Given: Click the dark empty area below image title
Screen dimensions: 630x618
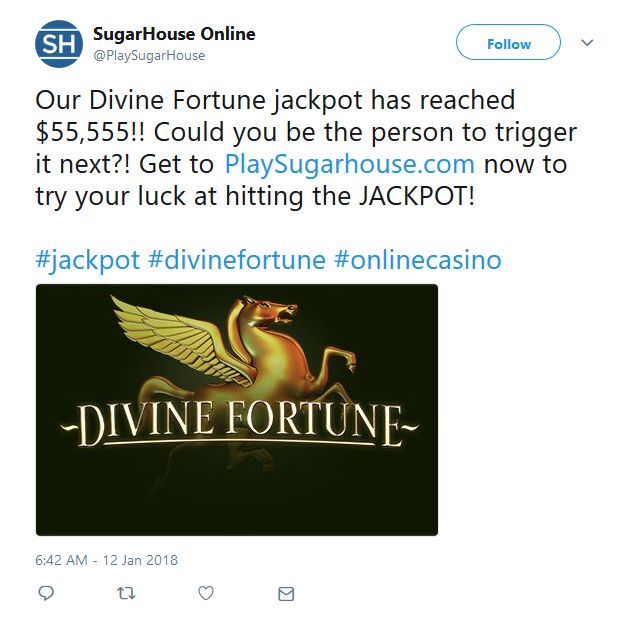Looking at the screenshot, I should point(237,494).
